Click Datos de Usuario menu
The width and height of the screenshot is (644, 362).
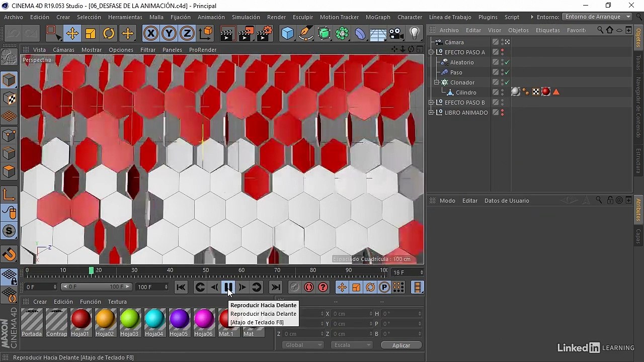coord(507,201)
